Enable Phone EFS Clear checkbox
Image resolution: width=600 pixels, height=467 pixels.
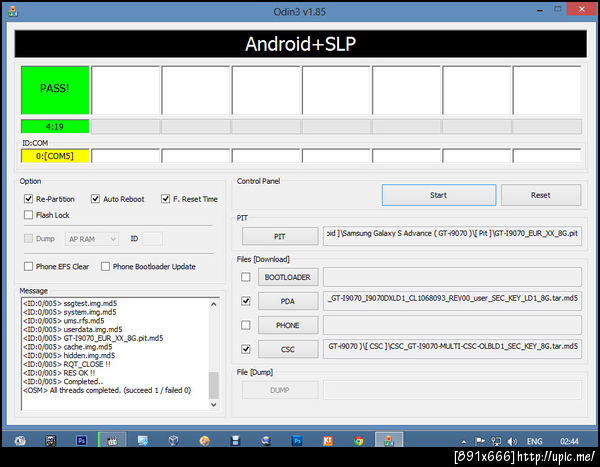click(x=28, y=266)
